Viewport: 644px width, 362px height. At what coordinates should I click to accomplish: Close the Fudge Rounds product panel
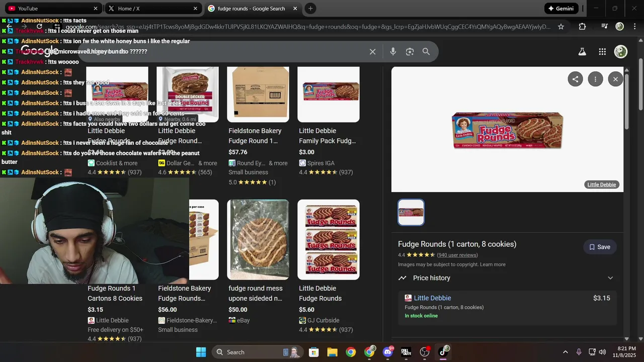point(615,79)
